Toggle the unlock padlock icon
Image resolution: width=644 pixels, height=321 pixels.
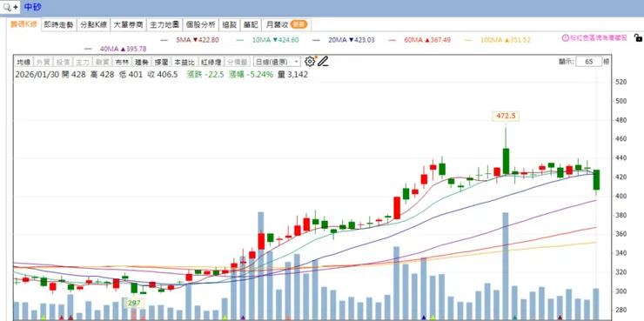tap(638, 38)
